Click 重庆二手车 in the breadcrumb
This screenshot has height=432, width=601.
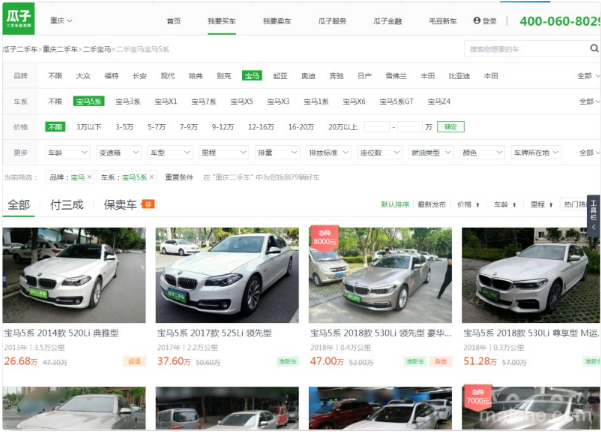click(60, 49)
